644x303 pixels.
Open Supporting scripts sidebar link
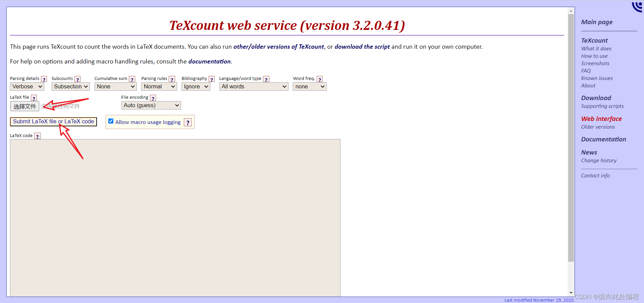point(602,106)
